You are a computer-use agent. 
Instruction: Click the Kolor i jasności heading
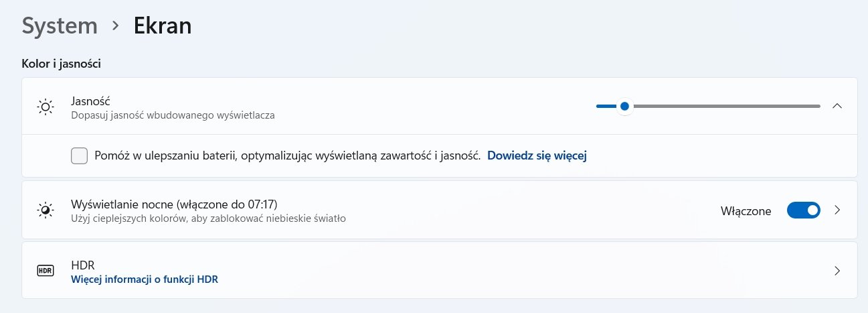pyautogui.click(x=62, y=64)
